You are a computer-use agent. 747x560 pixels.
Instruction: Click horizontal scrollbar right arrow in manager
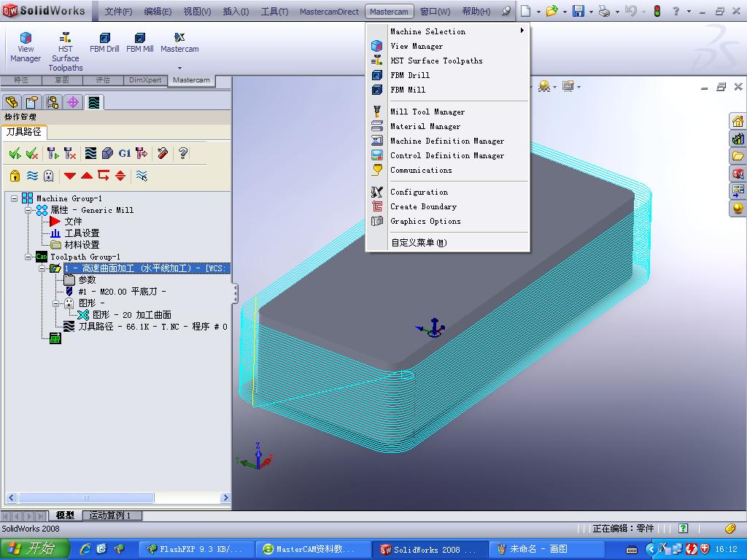pos(225,497)
